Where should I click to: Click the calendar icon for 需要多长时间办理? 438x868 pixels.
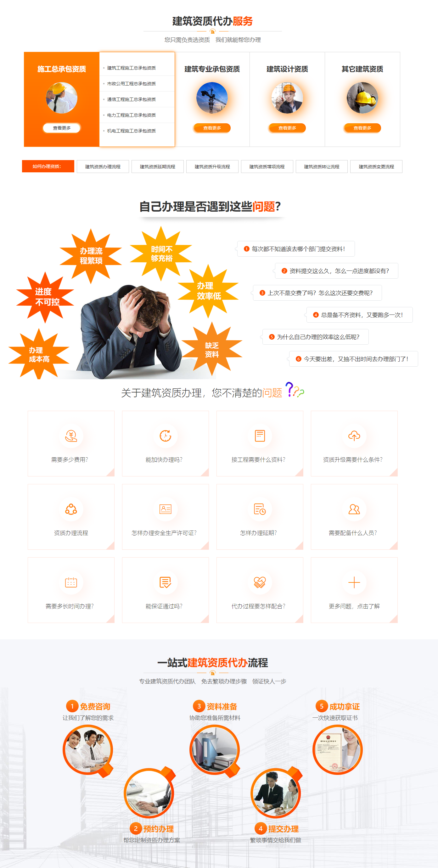pos(71,582)
